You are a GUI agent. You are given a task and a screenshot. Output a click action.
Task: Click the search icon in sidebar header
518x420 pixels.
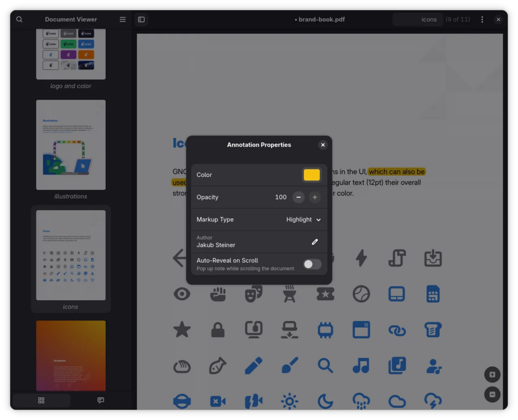point(19,19)
